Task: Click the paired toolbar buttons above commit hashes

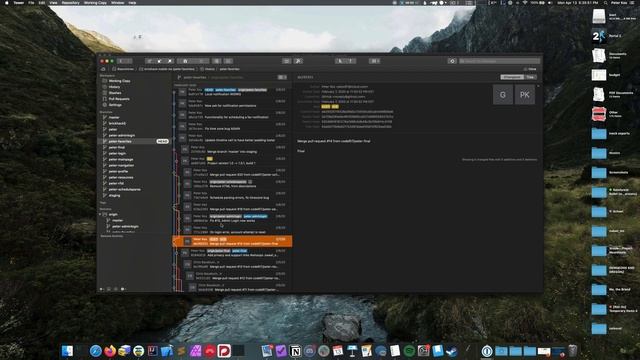Action: click(x=345, y=61)
